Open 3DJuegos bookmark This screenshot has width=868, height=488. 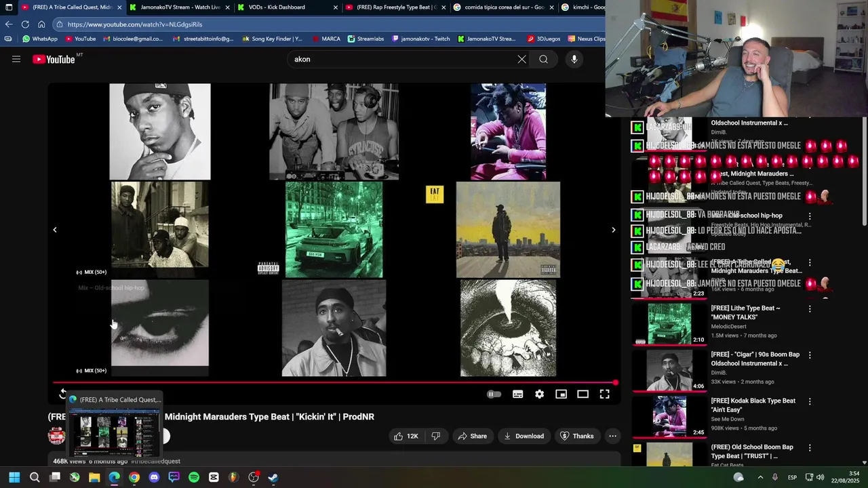[x=543, y=39]
